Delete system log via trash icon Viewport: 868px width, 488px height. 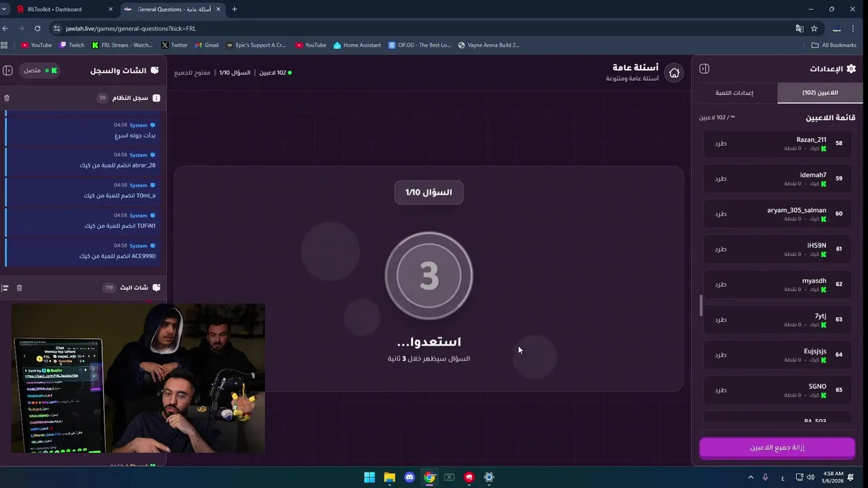coord(7,98)
